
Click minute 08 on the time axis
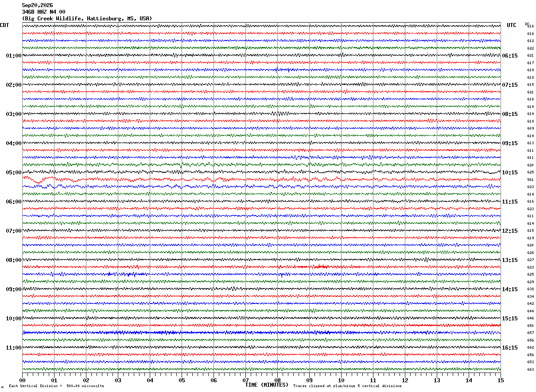(x=277, y=380)
